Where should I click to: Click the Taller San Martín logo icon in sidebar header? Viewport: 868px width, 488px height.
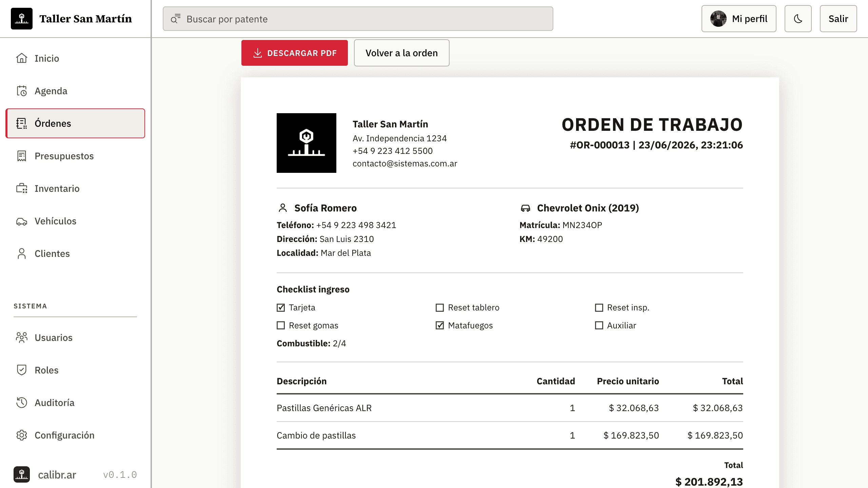tap(22, 19)
